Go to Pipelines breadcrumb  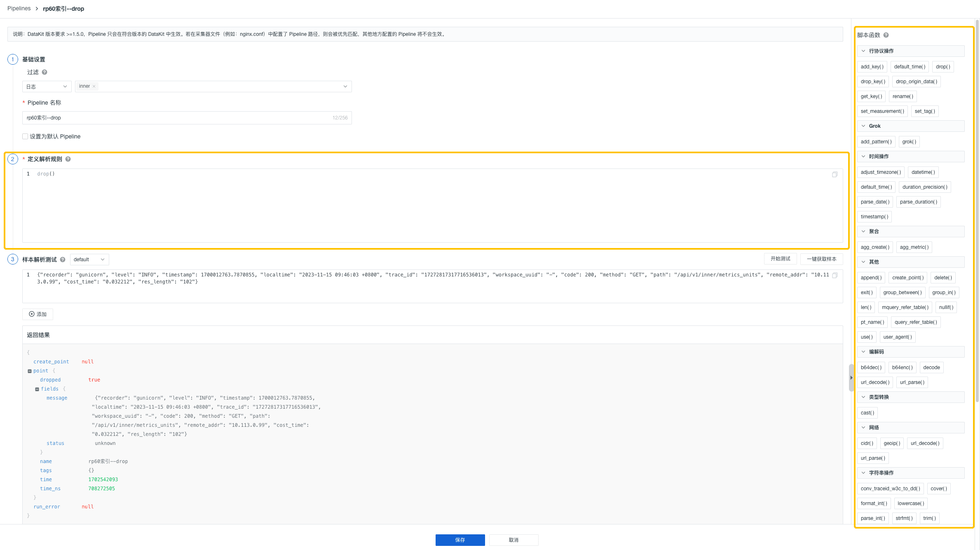click(19, 8)
